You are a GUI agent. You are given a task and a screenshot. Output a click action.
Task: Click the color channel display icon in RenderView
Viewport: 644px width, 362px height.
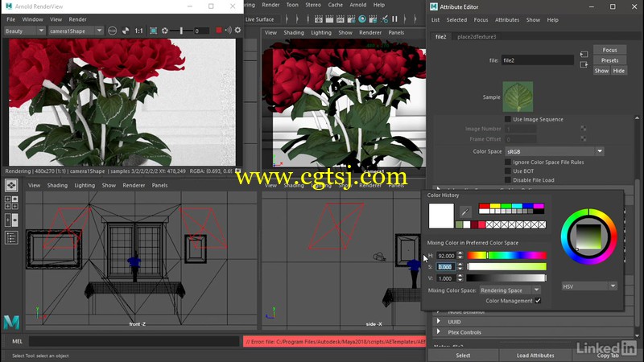pyautogui.click(x=126, y=31)
